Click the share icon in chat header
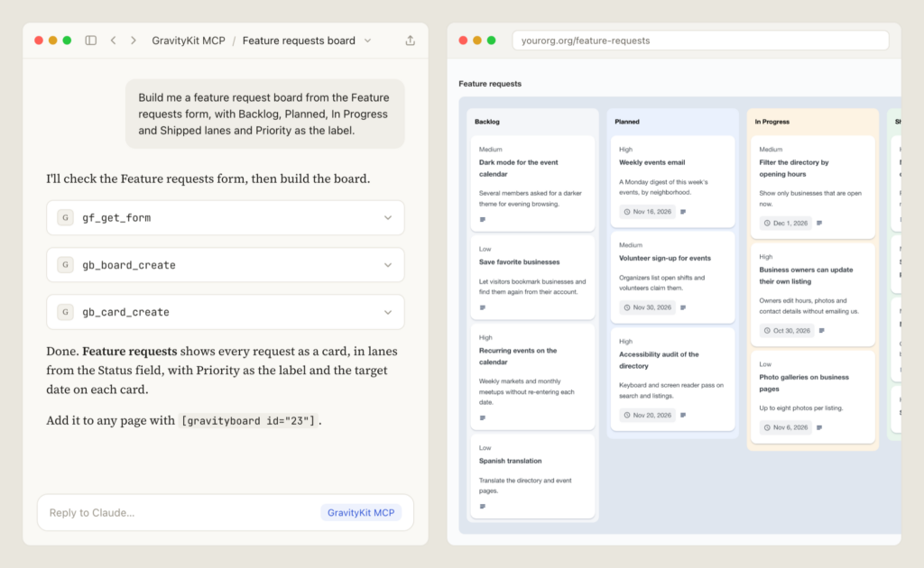 click(411, 41)
